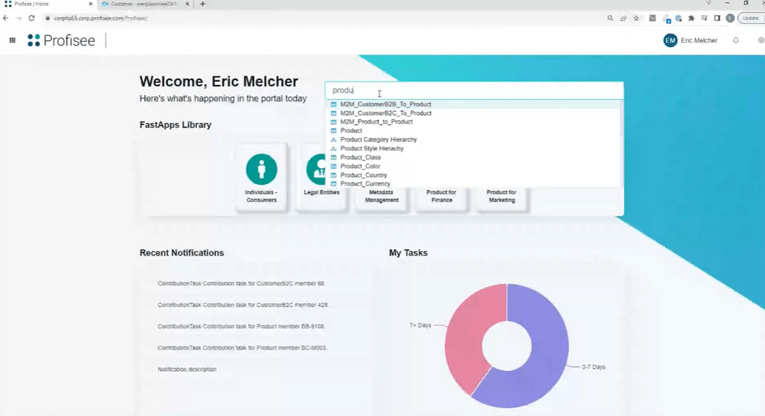
Task: Open the app launcher grid icon
Action: 12,40
